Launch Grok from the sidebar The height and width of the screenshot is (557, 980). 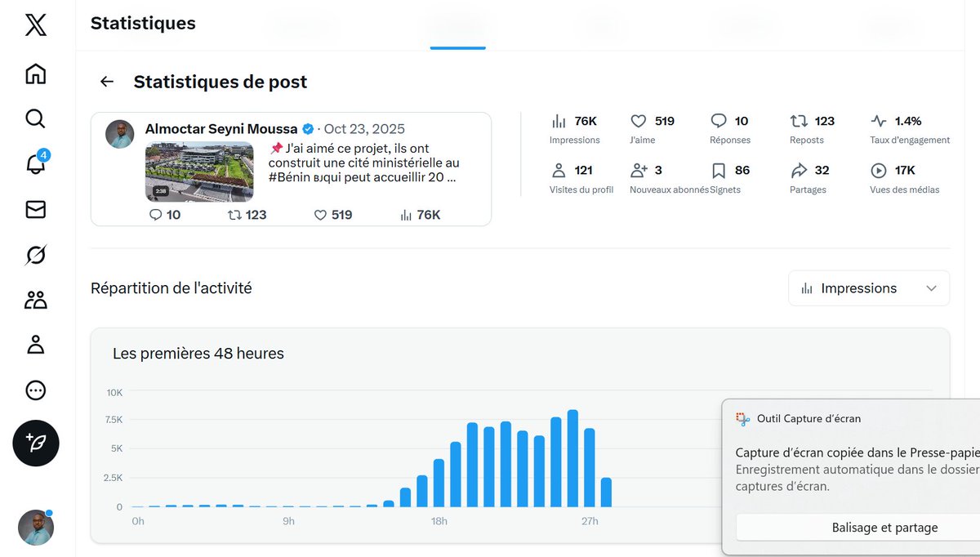(x=34, y=254)
